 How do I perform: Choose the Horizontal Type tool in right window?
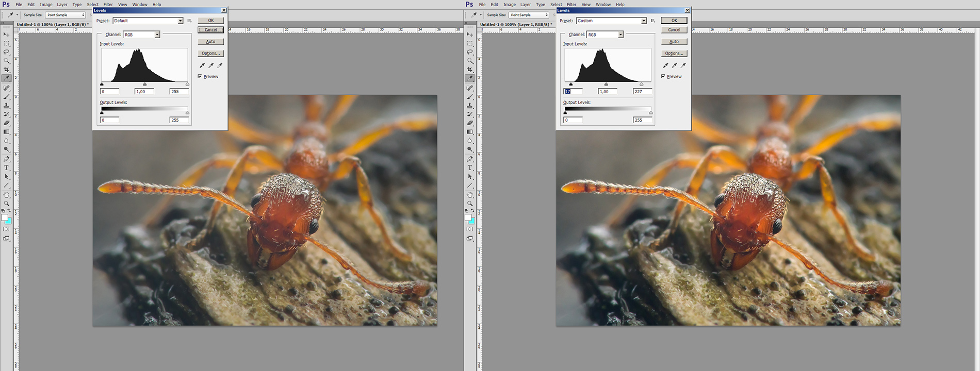(x=470, y=167)
